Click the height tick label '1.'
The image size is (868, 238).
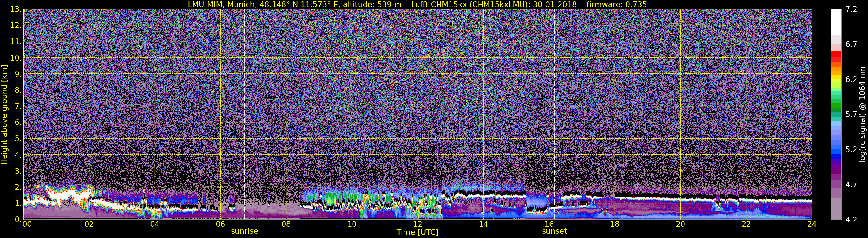18,203
